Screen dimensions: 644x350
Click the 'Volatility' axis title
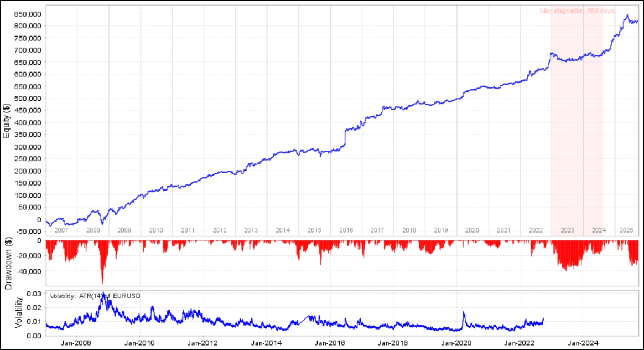click(x=18, y=312)
